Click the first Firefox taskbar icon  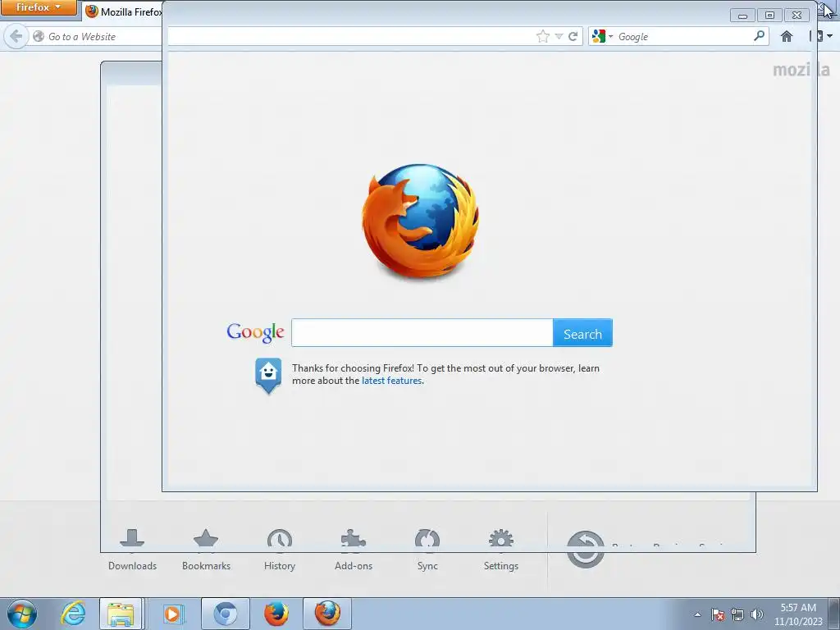[276, 614]
